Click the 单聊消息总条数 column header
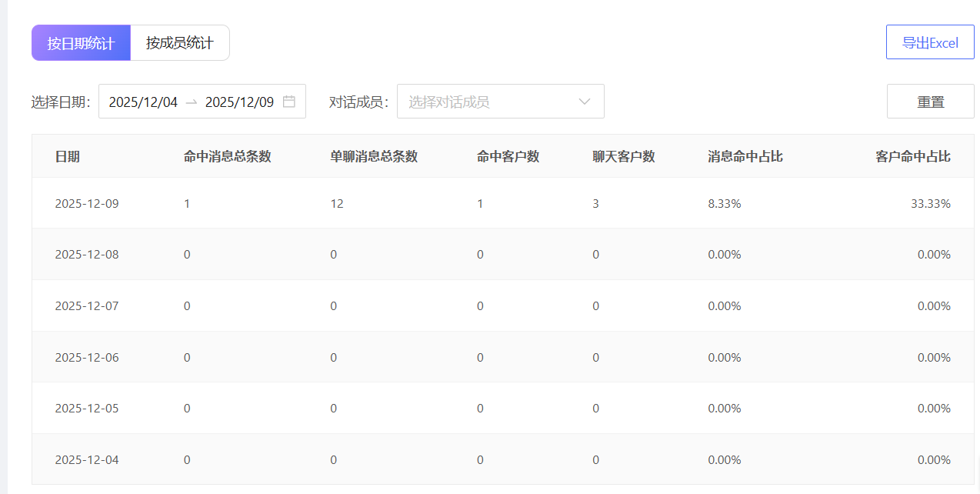The width and height of the screenshot is (980, 494). 374,157
